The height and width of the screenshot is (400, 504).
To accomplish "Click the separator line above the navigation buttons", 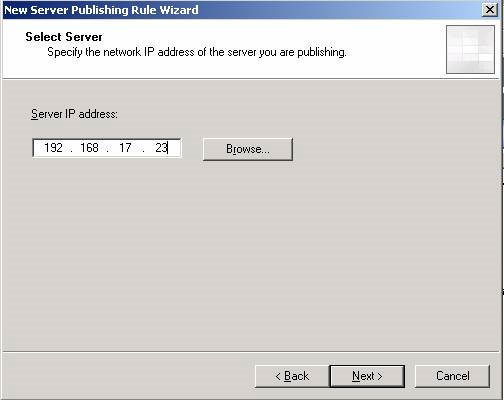I will (x=251, y=352).
